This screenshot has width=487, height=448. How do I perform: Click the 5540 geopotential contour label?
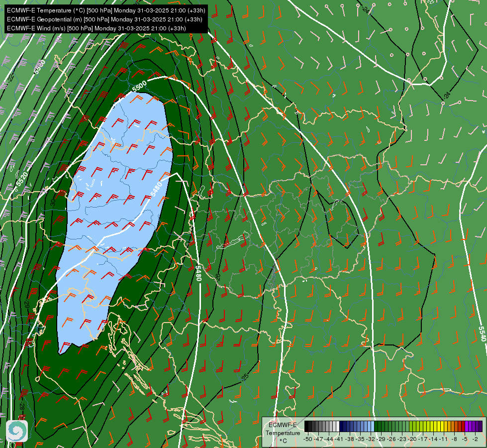[x=482, y=334]
